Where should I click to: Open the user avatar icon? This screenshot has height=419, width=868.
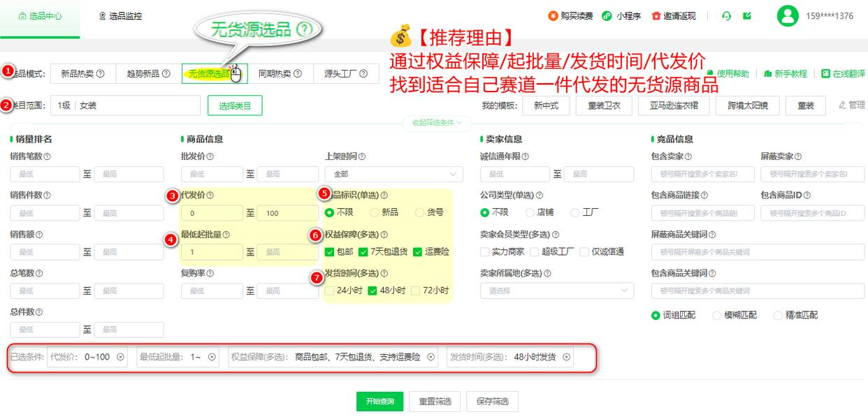coord(788,16)
